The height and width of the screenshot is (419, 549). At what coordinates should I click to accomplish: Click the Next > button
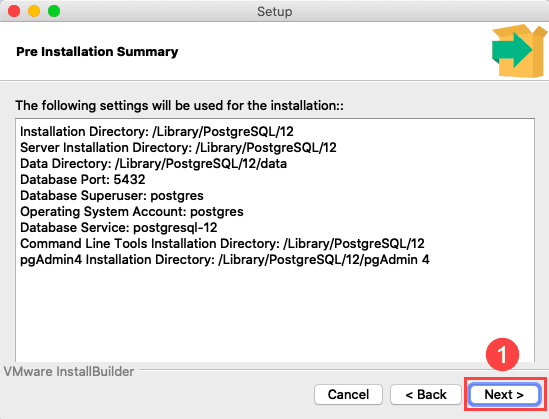click(504, 394)
